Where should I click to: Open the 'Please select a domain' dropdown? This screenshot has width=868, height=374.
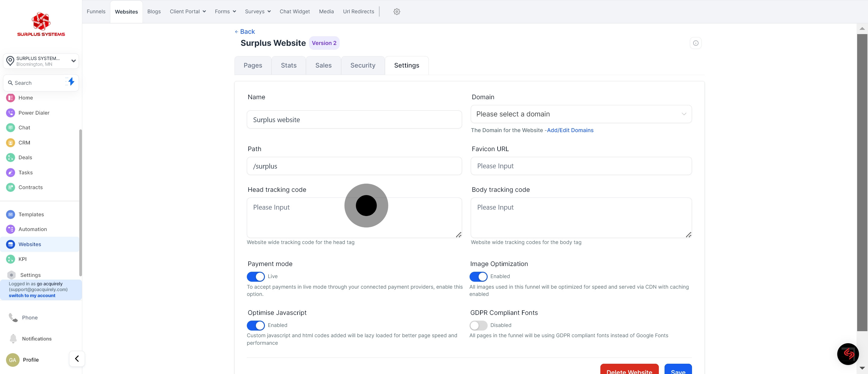(x=581, y=114)
